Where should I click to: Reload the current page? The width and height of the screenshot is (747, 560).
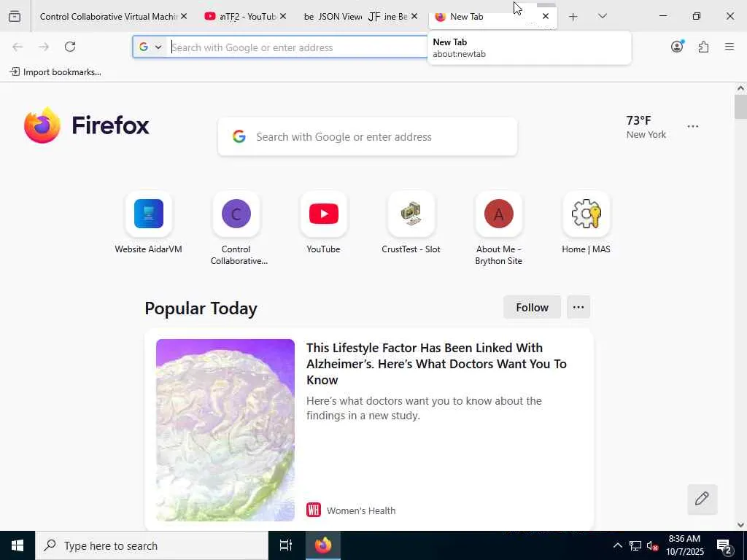pos(70,47)
